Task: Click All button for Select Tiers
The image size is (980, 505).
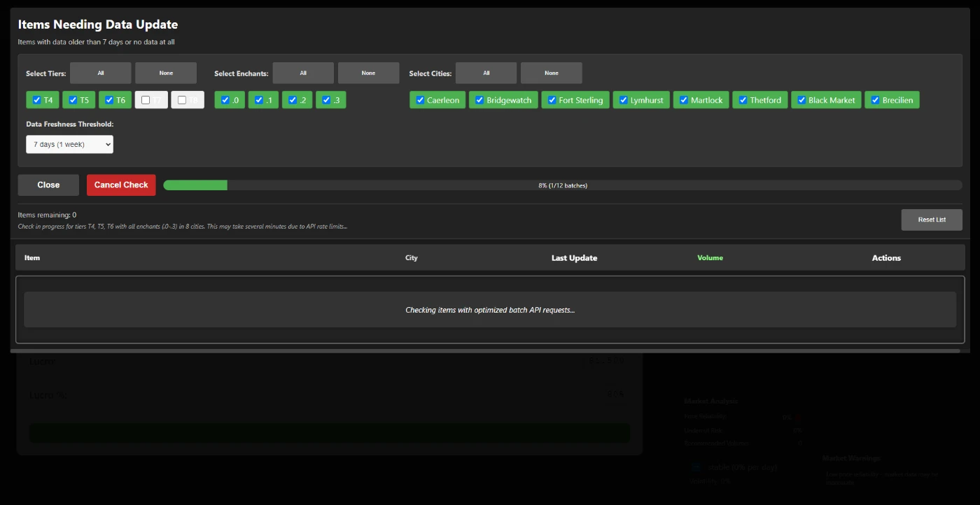Action: (x=101, y=73)
